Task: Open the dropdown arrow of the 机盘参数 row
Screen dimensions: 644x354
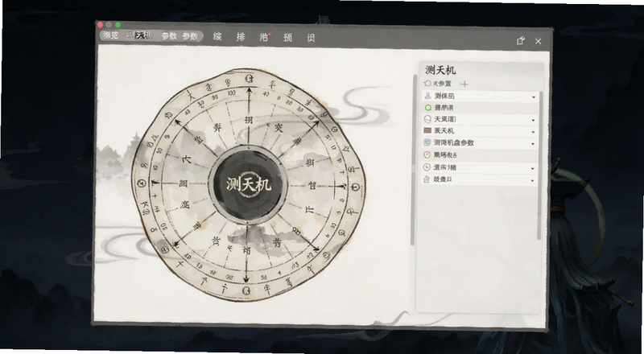Action: coord(533,144)
